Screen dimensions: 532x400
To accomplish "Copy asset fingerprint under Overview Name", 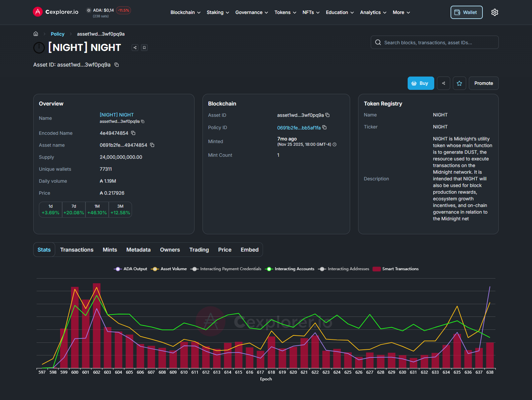I will 143,121.
